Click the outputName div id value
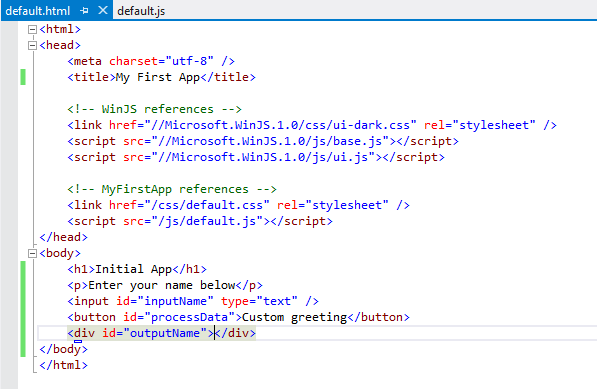This screenshot has height=389, width=597. (165, 333)
